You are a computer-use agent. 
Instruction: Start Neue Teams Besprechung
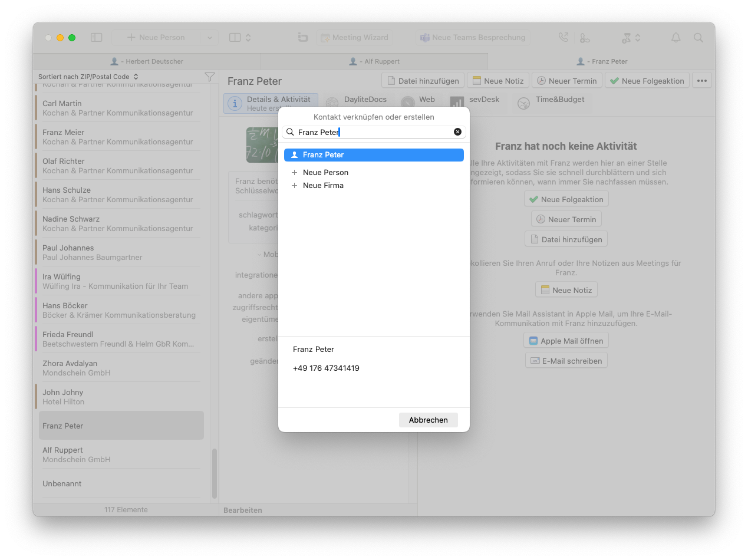click(473, 38)
